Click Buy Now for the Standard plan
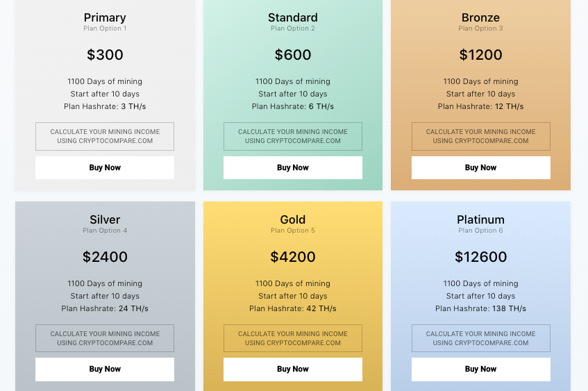 tap(292, 167)
